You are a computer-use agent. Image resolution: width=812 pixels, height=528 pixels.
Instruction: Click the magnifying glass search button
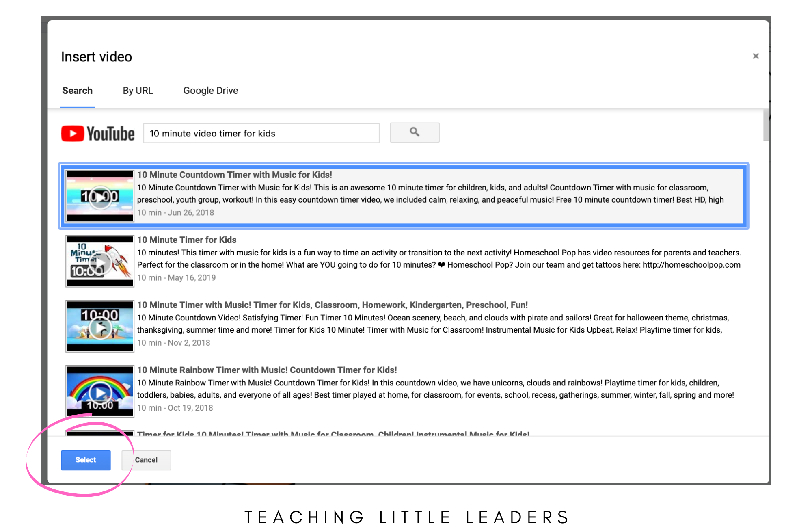pyautogui.click(x=415, y=132)
